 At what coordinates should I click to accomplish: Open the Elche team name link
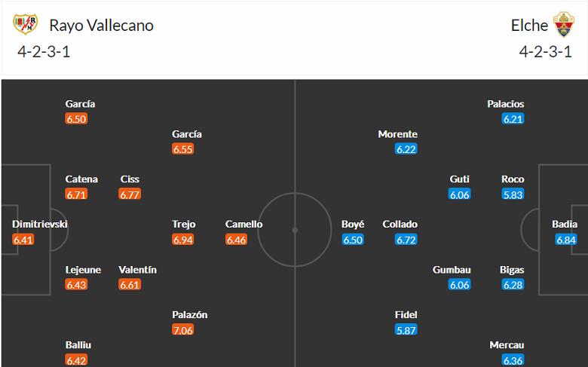coord(529,25)
